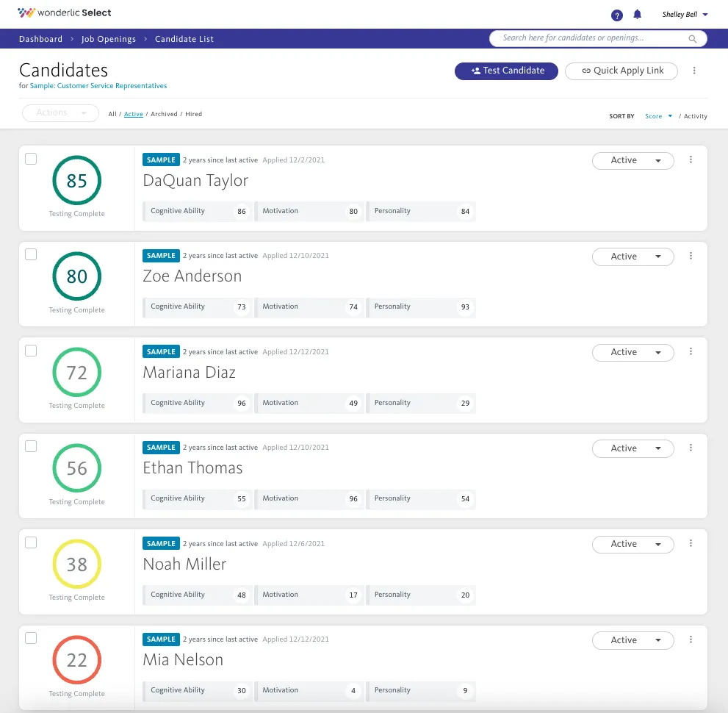Tick the checkbox for Ethan Thomas
728x713 pixels.
tap(31, 446)
